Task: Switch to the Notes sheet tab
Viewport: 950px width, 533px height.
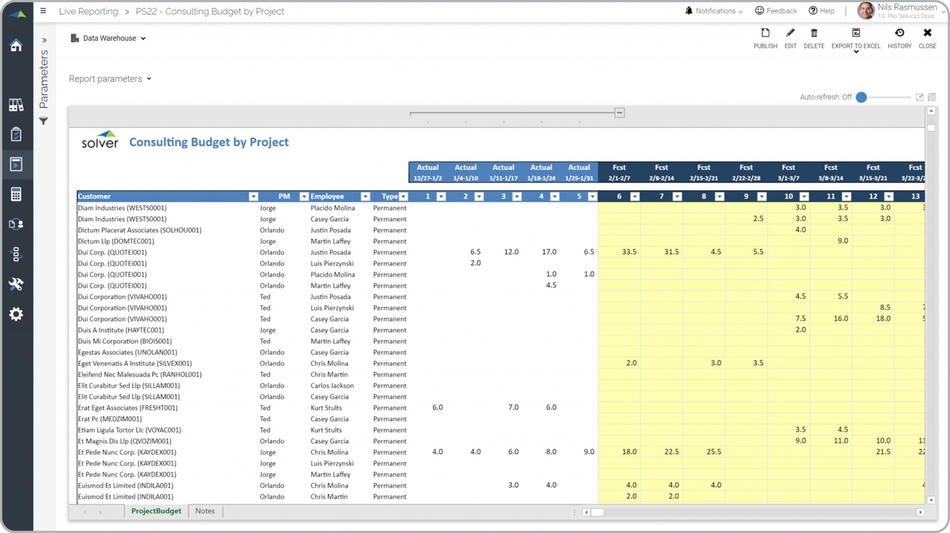Action: 205,511
